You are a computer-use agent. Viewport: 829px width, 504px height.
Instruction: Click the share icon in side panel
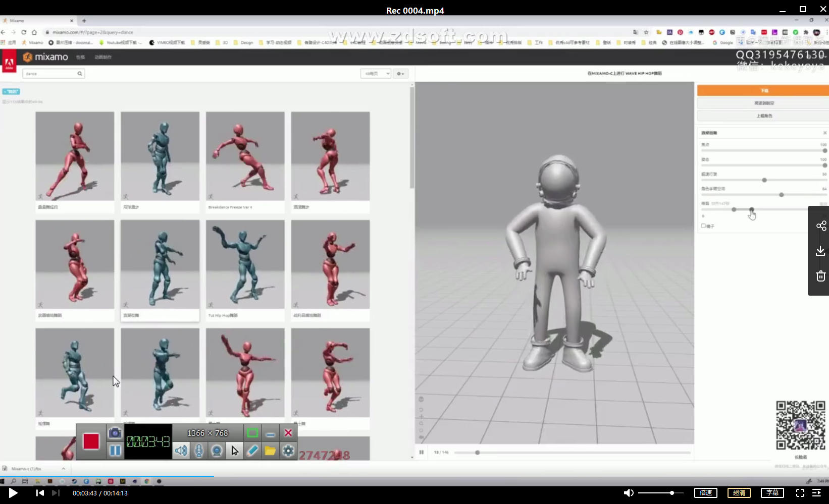pos(821,226)
